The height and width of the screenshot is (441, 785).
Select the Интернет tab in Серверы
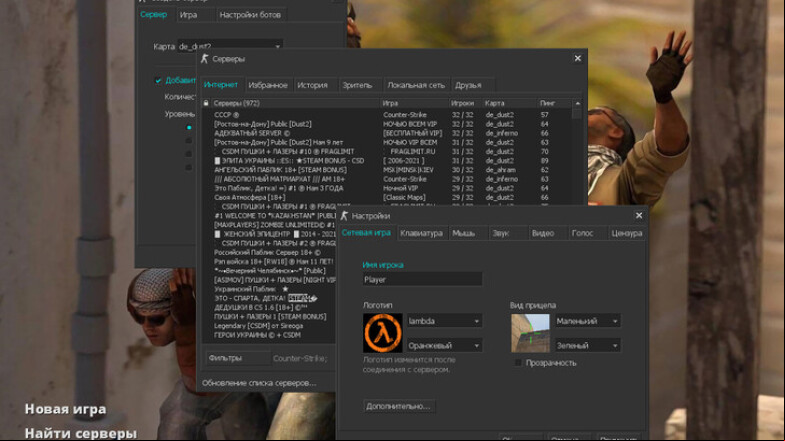pyautogui.click(x=221, y=85)
